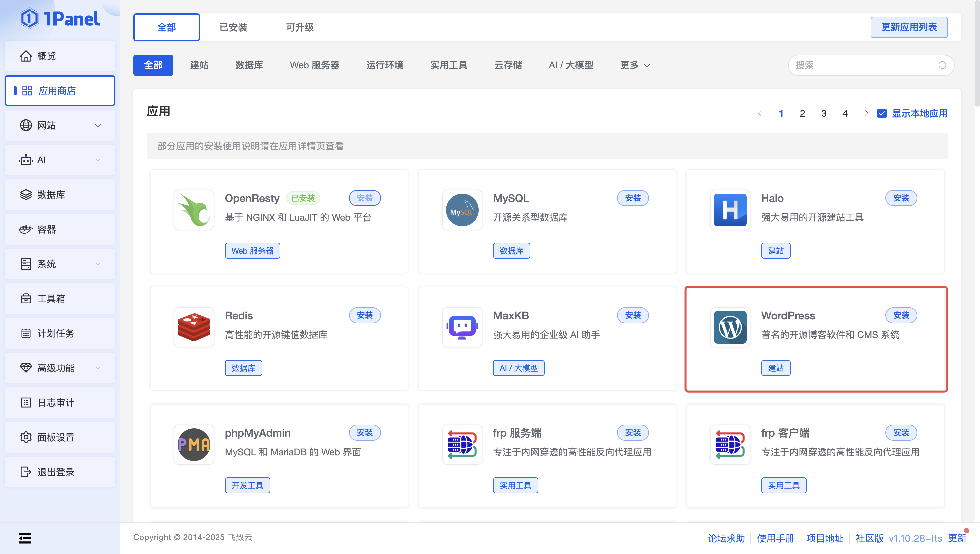The width and height of the screenshot is (980, 554).
Task: Filter by 运行环境 category
Action: tap(385, 65)
